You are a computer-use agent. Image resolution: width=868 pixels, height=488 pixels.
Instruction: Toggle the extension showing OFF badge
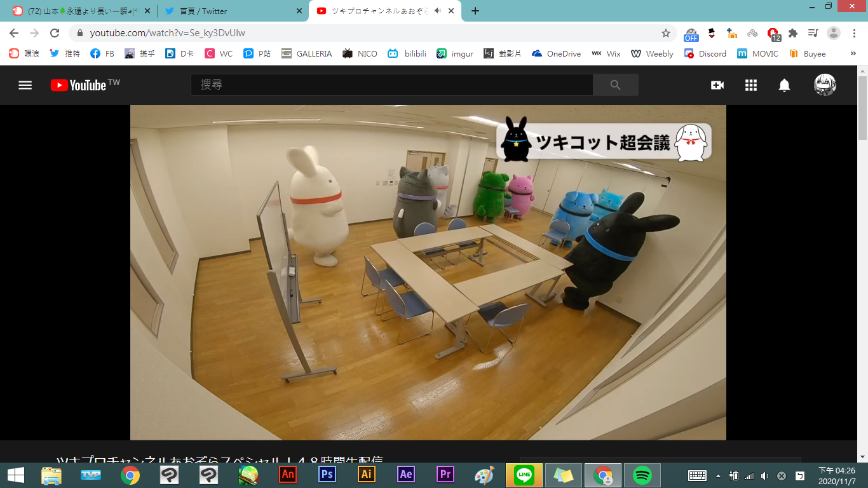(x=691, y=34)
